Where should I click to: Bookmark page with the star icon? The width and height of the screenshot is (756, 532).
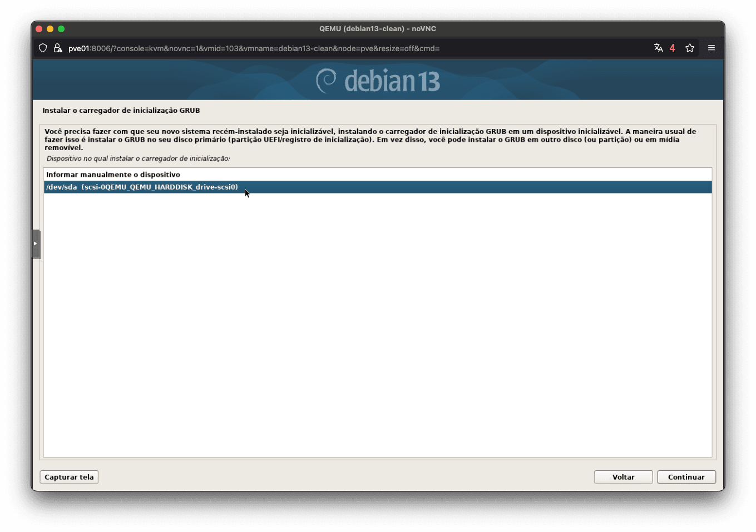pos(690,48)
